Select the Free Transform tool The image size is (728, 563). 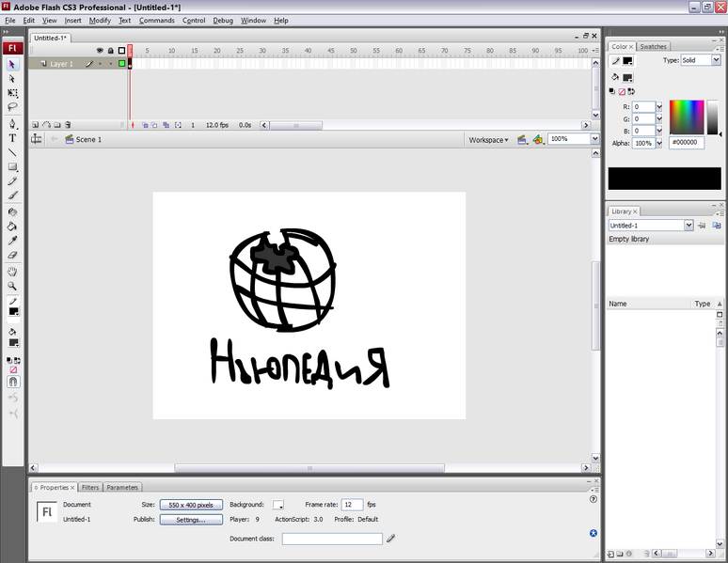click(12, 93)
